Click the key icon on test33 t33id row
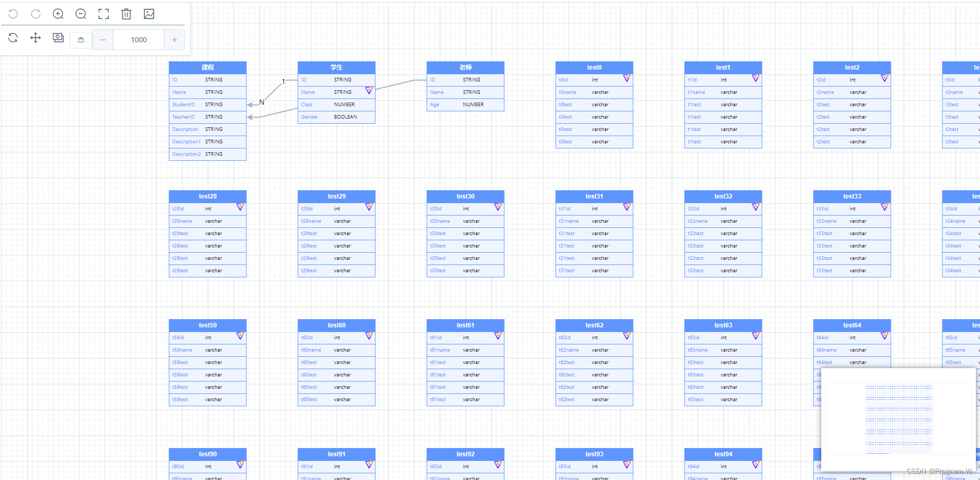Viewport: 980px width, 480px height. pos(885,207)
